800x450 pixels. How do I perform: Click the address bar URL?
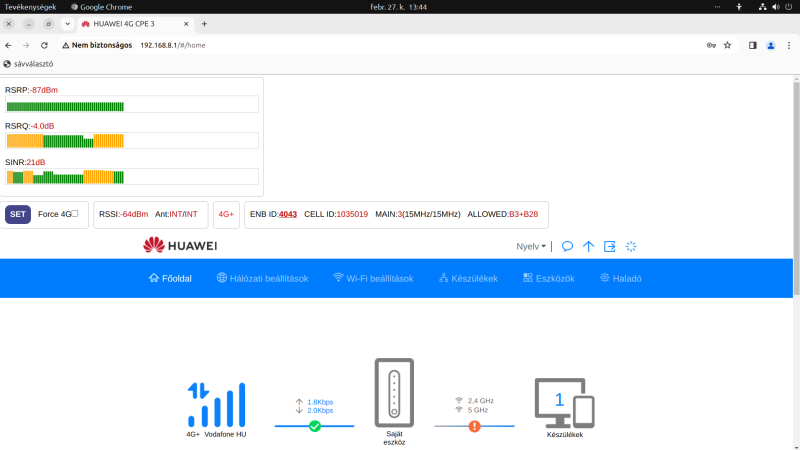click(x=173, y=45)
